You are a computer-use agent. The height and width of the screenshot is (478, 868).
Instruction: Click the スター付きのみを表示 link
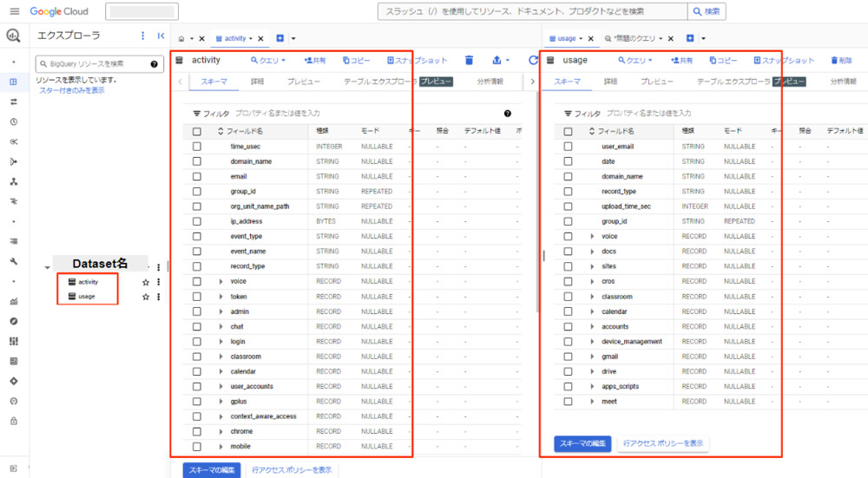pyautogui.click(x=71, y=90)
